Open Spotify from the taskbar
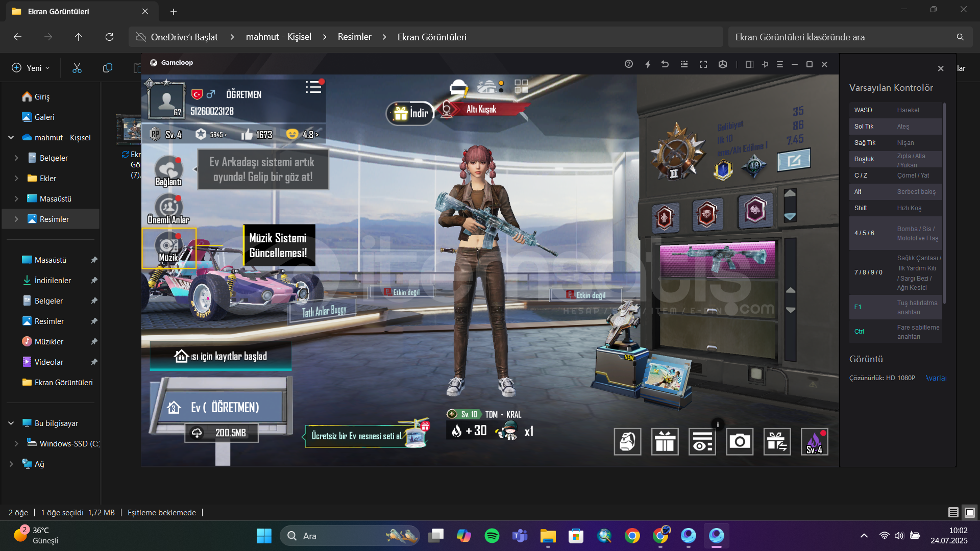 click(492, 536)
